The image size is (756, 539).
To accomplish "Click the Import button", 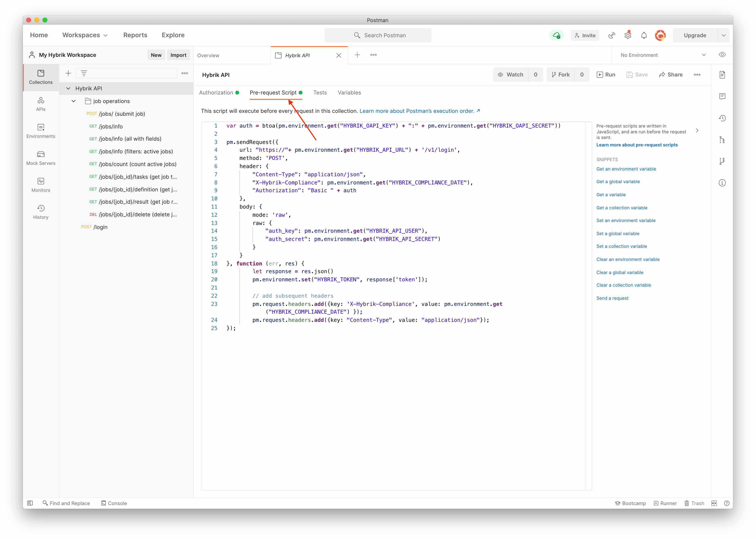I will pyautogui.click(x=178, y=55).
